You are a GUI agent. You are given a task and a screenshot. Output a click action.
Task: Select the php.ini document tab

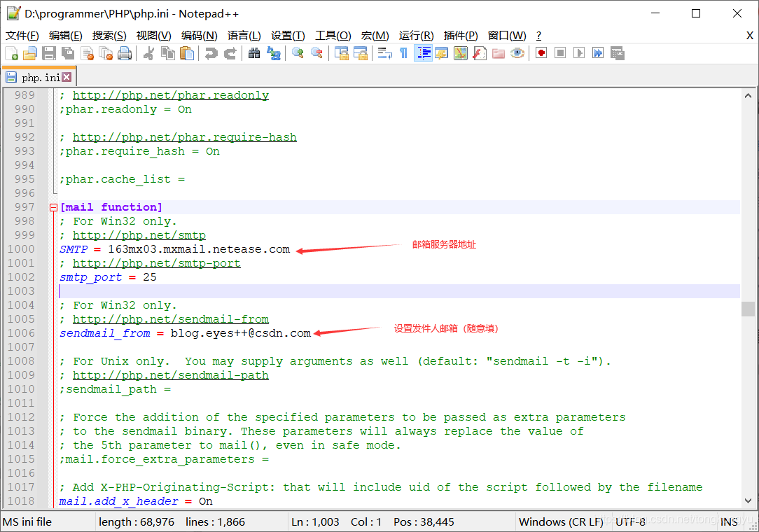(39, 76)
